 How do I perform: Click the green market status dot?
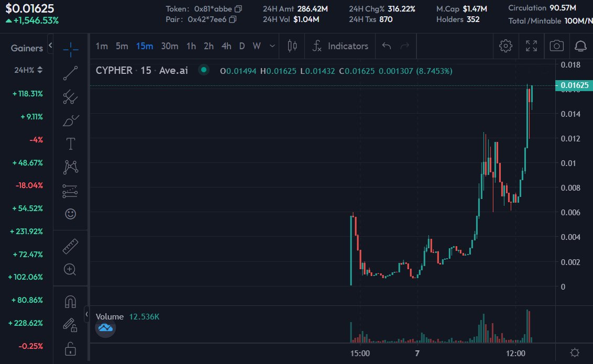click(x=204, y=70)
